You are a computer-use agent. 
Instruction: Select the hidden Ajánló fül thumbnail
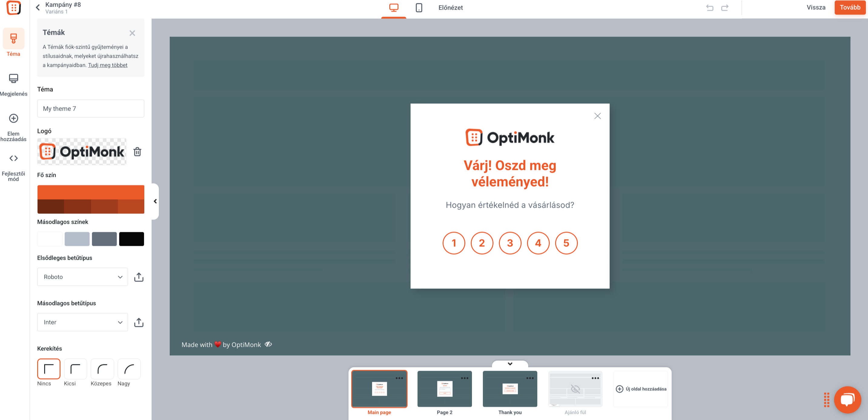(x=575, y=389)
